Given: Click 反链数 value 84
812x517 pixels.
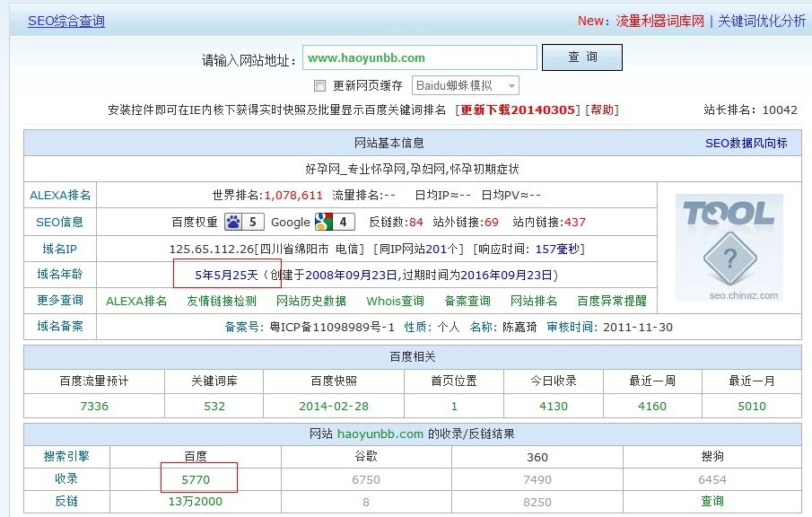Looking at the screenshot, I should pyautogui.click(x=415, y=223).
